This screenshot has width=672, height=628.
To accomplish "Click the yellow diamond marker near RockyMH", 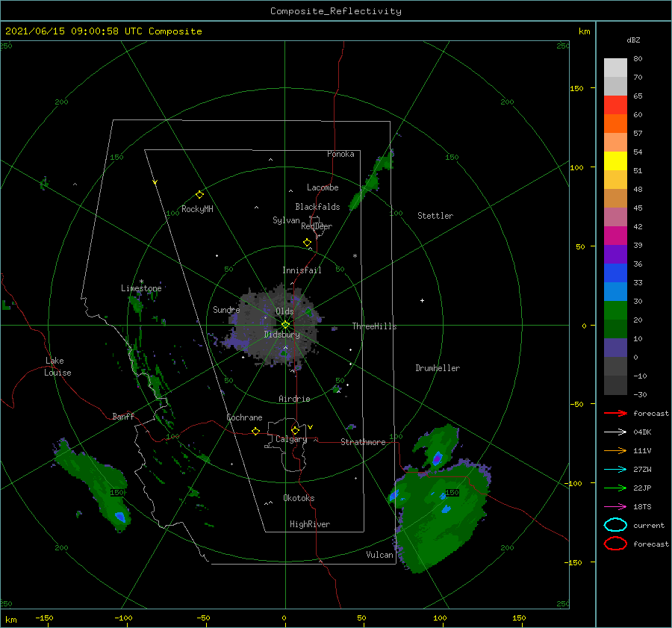I will (199, 195).
